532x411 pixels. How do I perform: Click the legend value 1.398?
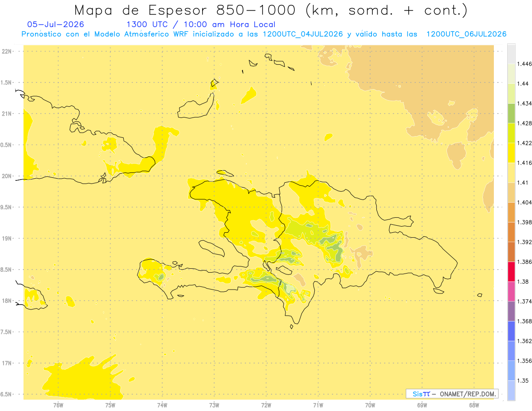pyautogui.click(x=525, y=222)
